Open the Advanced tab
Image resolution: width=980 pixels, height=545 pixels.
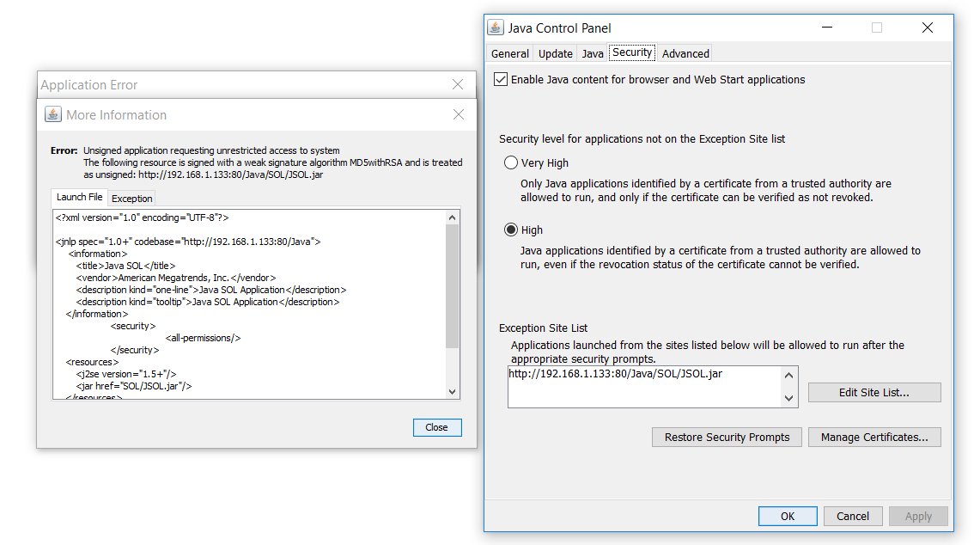tap(685, 54)
